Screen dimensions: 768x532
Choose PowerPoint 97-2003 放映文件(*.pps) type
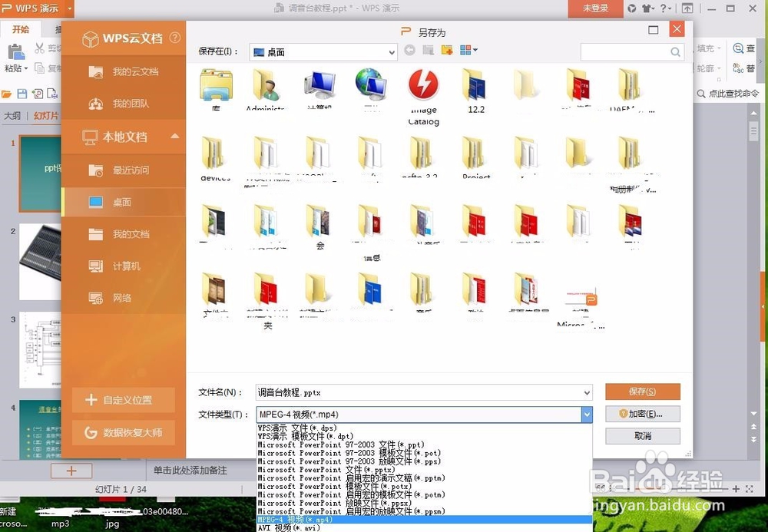click(x=424, y=461)
